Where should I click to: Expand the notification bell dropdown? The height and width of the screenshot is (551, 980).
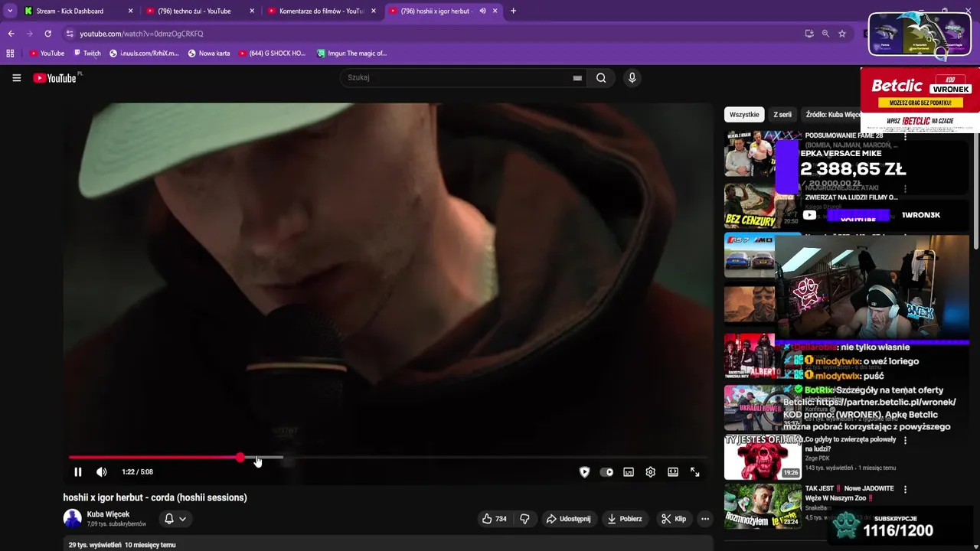point(175,519)
